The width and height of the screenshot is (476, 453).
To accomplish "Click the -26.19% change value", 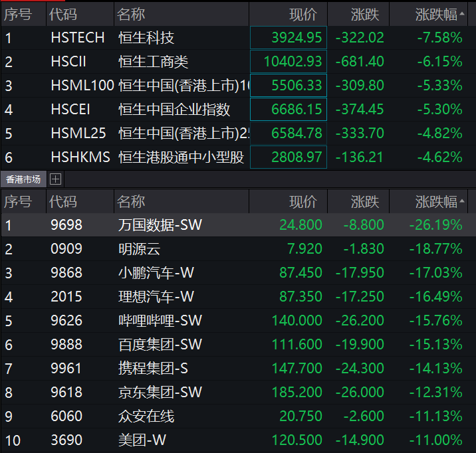I will tap(435, 225).
